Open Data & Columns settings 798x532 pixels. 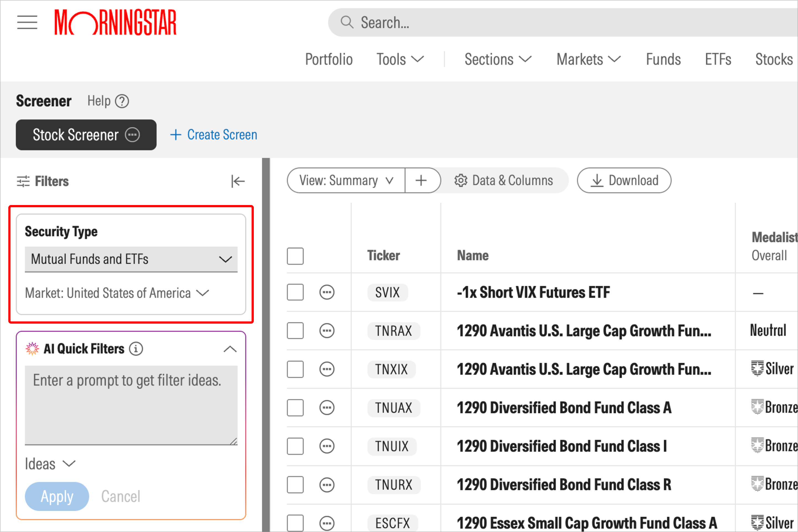[x=504, y=180]
